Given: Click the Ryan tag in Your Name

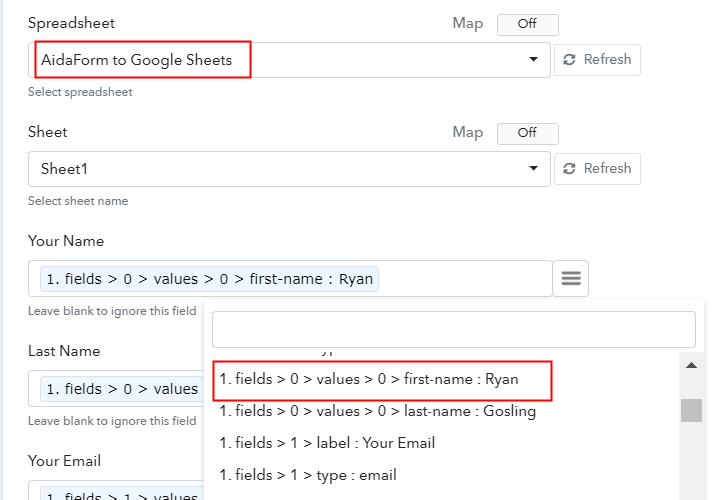Looking at the screenshot, I should (x=209, y=279).
